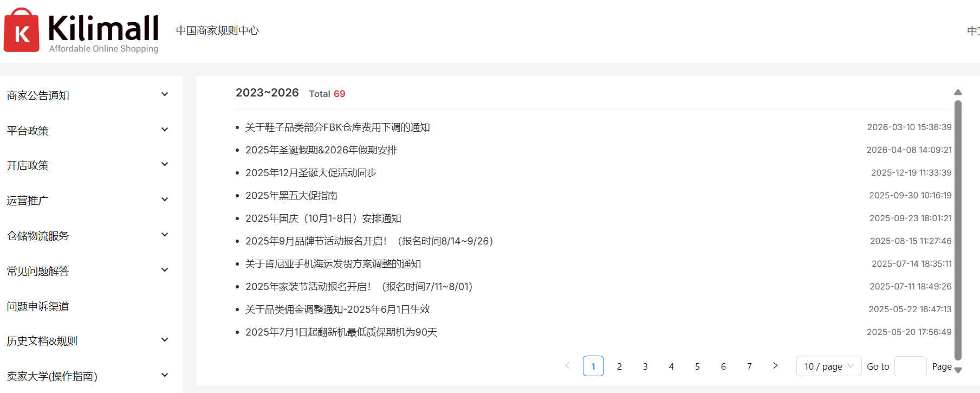This screenshot has width=980, height=393.
Task: Click the 2025-12-19 11:33:39 timestamp
Action: pyautogui.click(x=911, y=173)
